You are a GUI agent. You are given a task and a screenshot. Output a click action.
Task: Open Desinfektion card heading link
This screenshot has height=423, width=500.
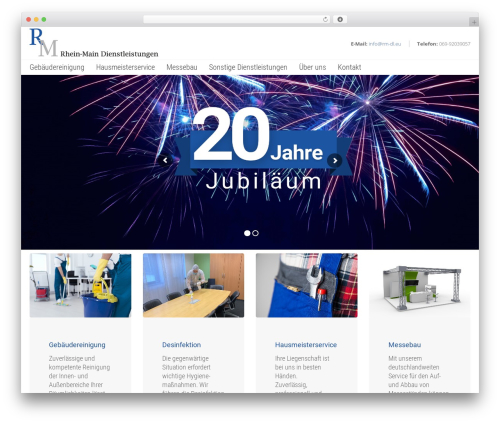pos(182,345)
